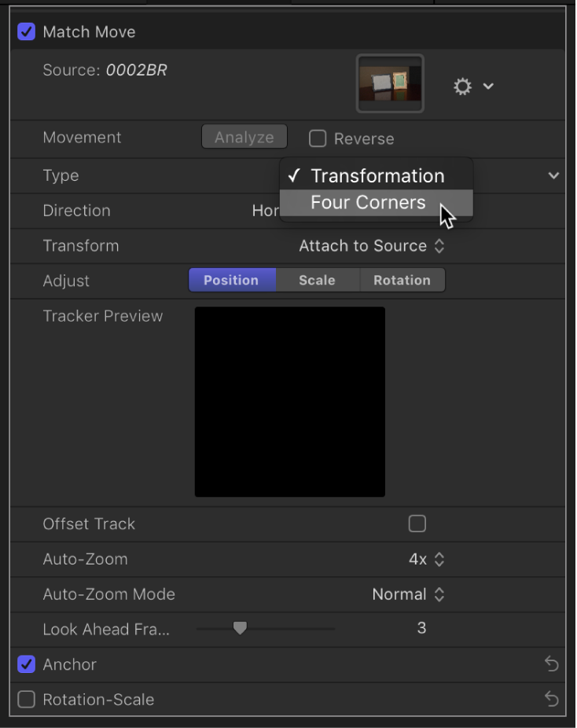Click the gear icon beside source thumbnail

pyautogui.click(x=462, y=86)
